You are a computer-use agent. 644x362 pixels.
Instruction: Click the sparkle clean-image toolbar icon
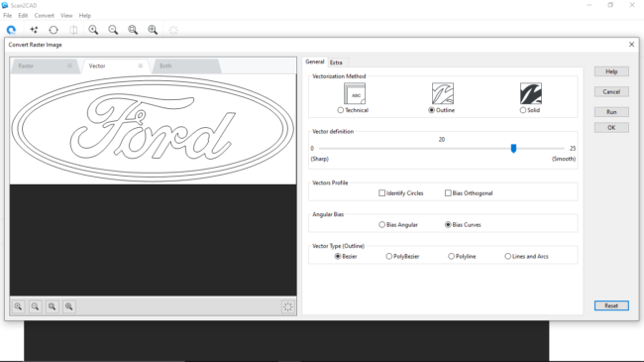click(34, 30)
